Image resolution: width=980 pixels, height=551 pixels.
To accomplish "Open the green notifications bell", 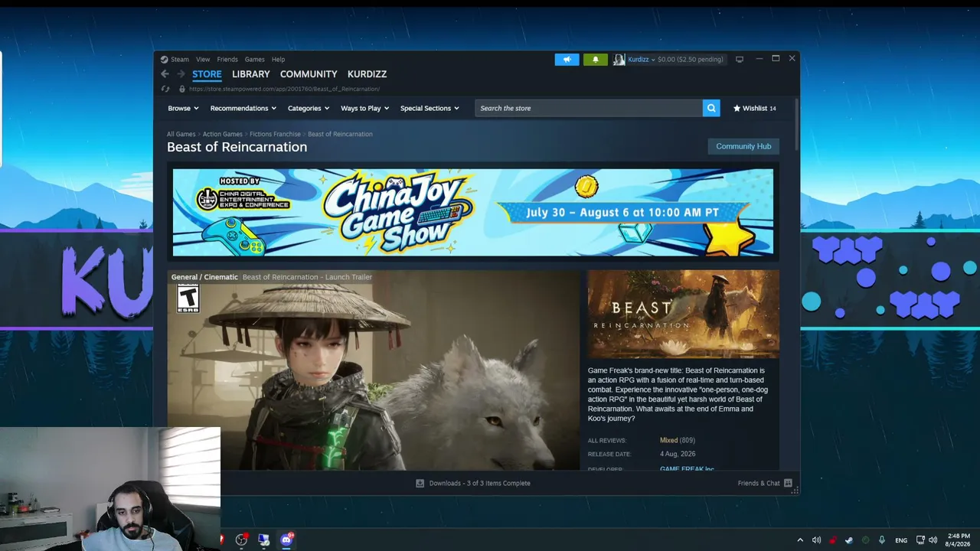I will pyautogui.click(x=595, y=59).
